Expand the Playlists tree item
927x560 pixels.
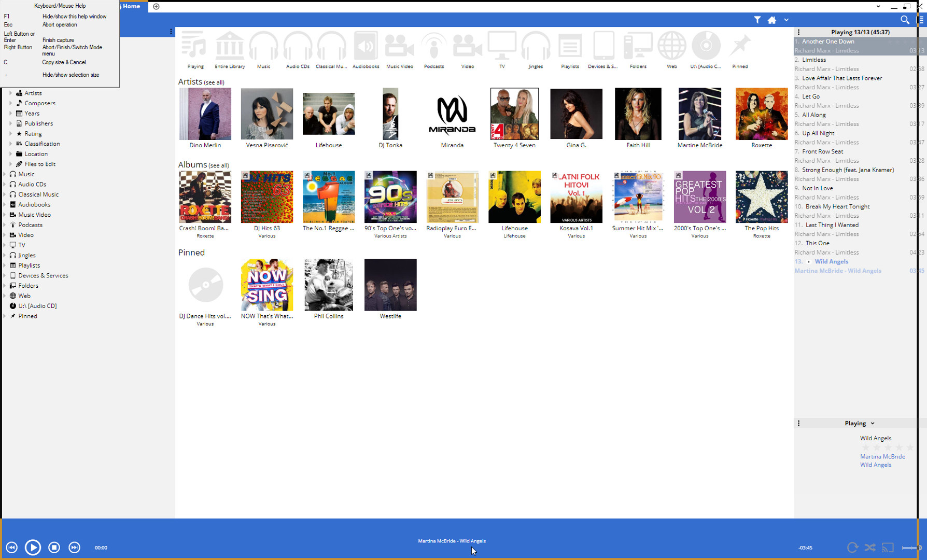5,265
